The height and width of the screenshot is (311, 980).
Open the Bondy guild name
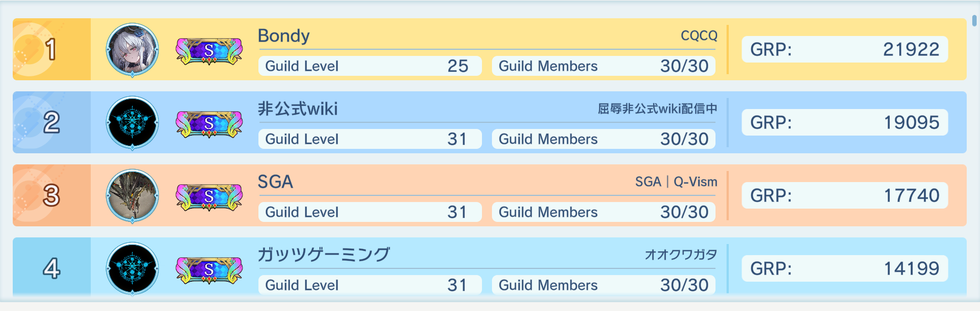[284, 36]
